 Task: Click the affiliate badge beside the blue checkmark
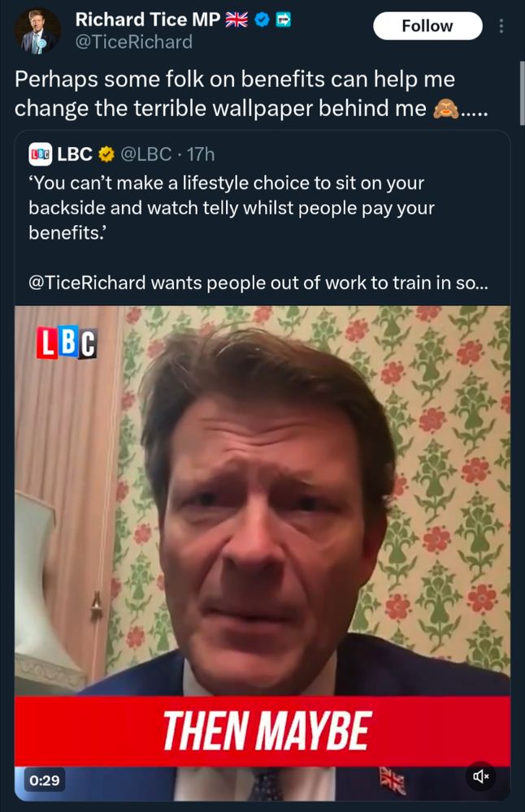283,20
